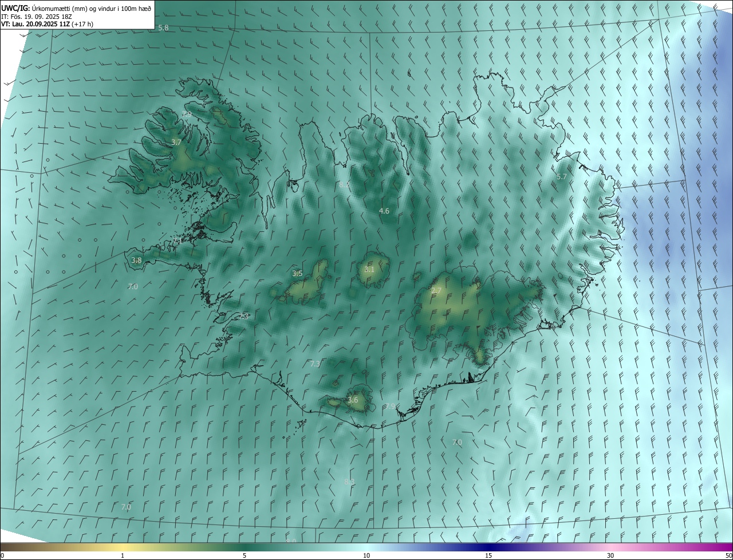Click the 2.7 value on the large glacier
The width and height of the screenshot is (733, 560).
tap(436, 291)
